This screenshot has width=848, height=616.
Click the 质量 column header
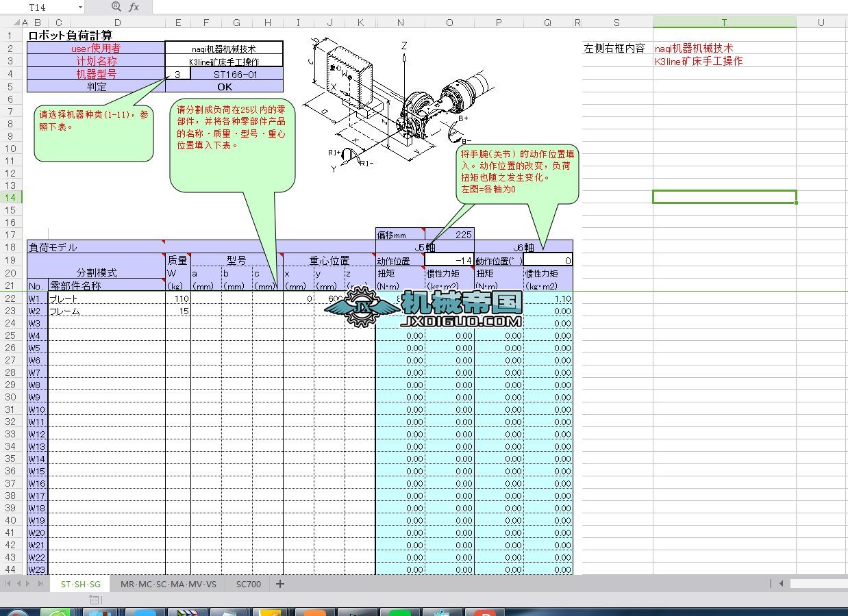coord(178,260)
